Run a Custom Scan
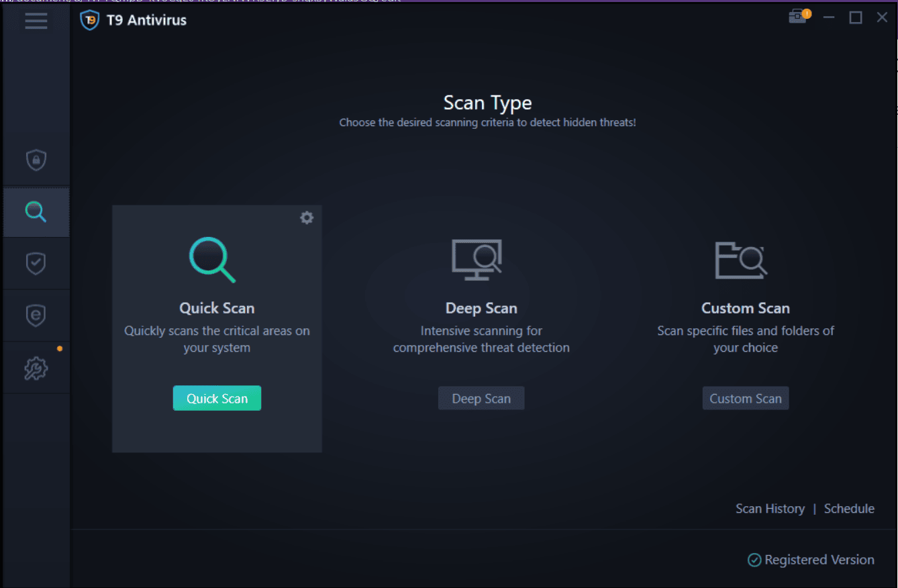Image resolution: width=898 pixels, height=588 pixels. [x=745, y=397]
